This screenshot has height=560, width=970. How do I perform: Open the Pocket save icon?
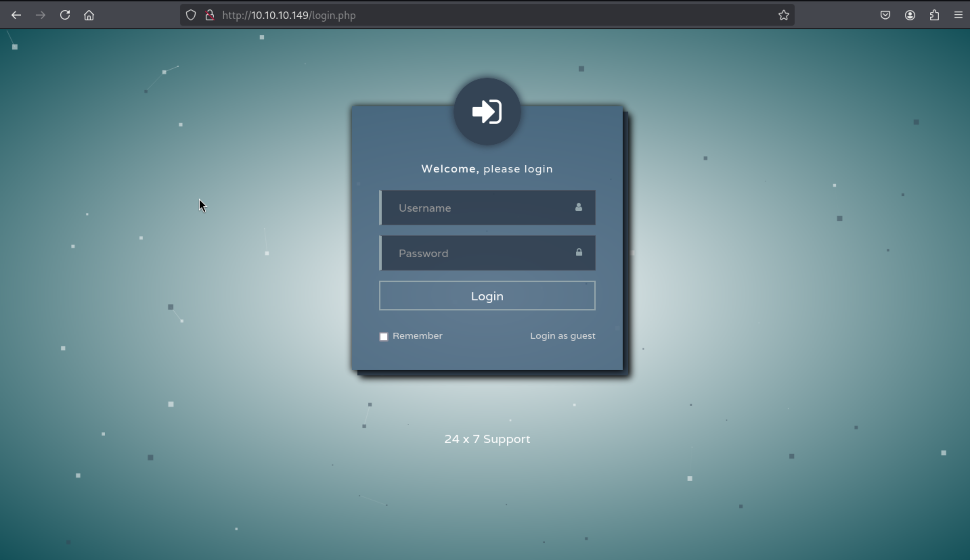tap(885, 15)
